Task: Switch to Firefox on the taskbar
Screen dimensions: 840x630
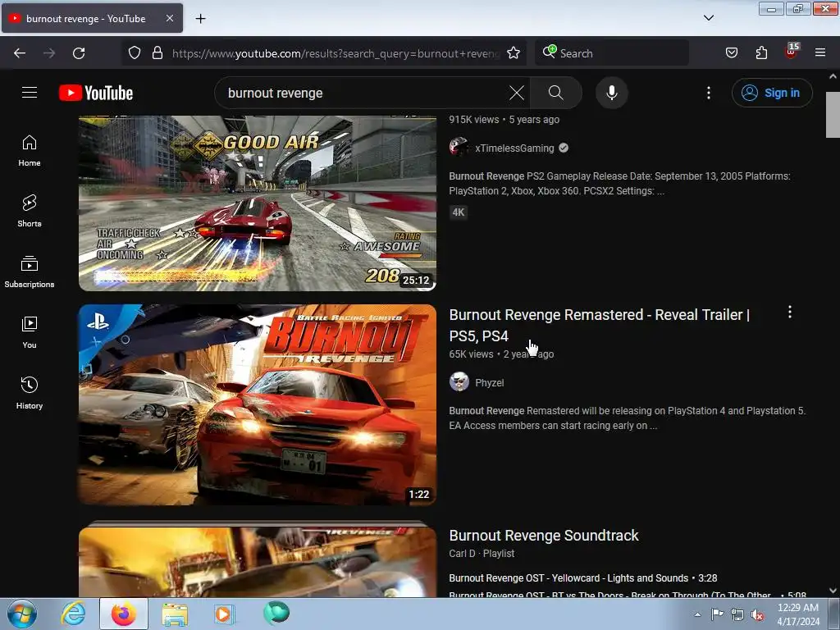Action: click(x=124, y=614)
